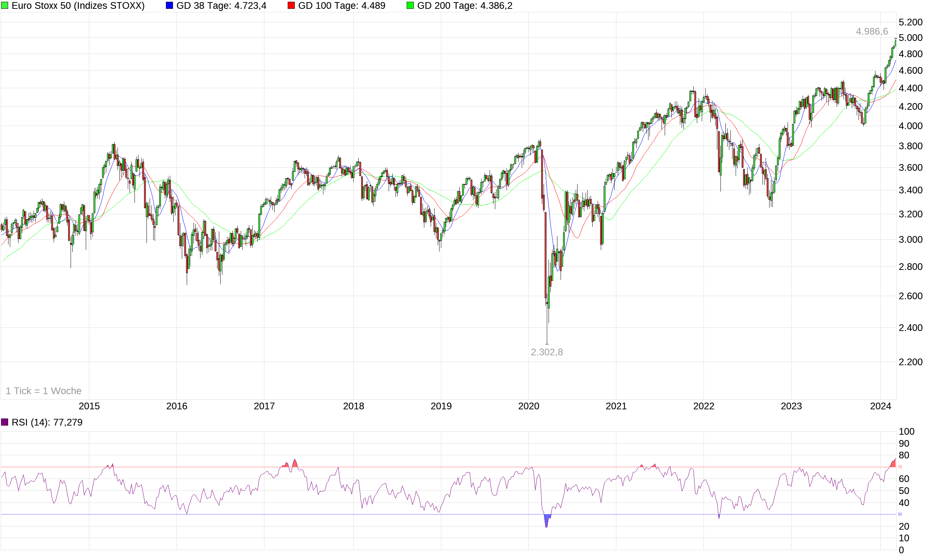Image resolution: width=933 pixels, height=560 pixels.
Task: Click the 'RSI (14): 77,279' indicator label
Action: click(47, 422)
